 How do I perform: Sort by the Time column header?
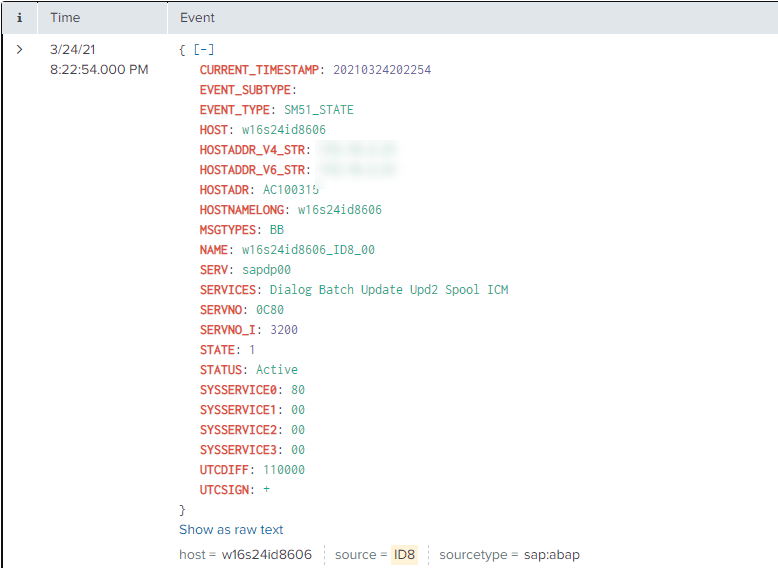point(65,17)
